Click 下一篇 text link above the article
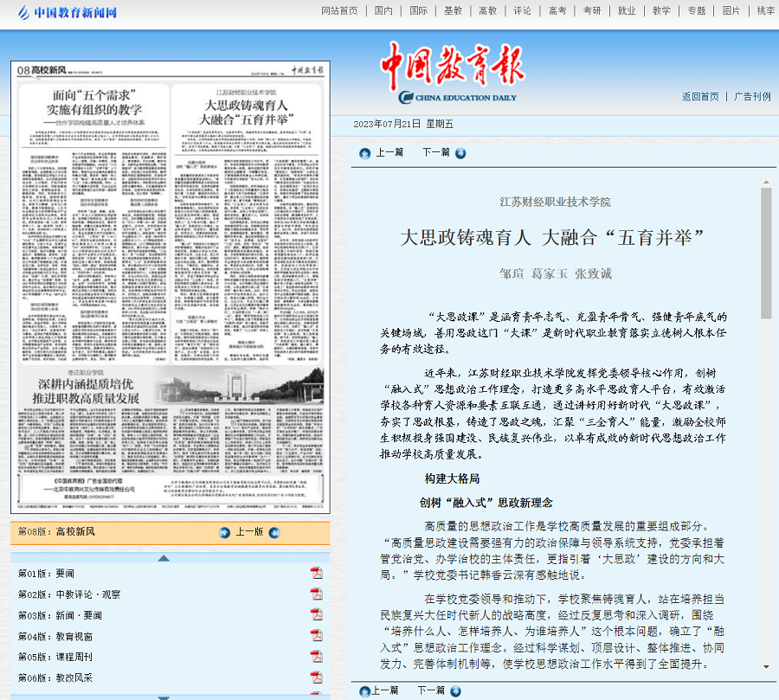The height and width of the screenshot is (700, 779). point(436,152)
